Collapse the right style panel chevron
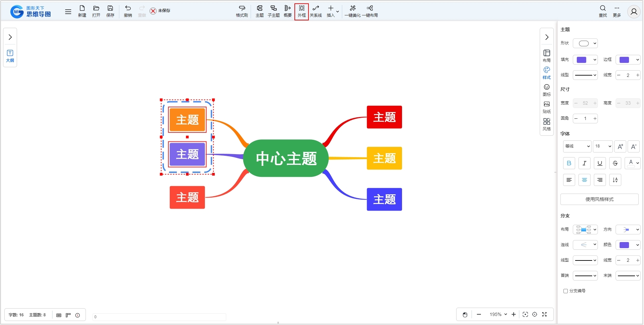Viewport: 644px width, 325px height. click(x=547, y=37)
